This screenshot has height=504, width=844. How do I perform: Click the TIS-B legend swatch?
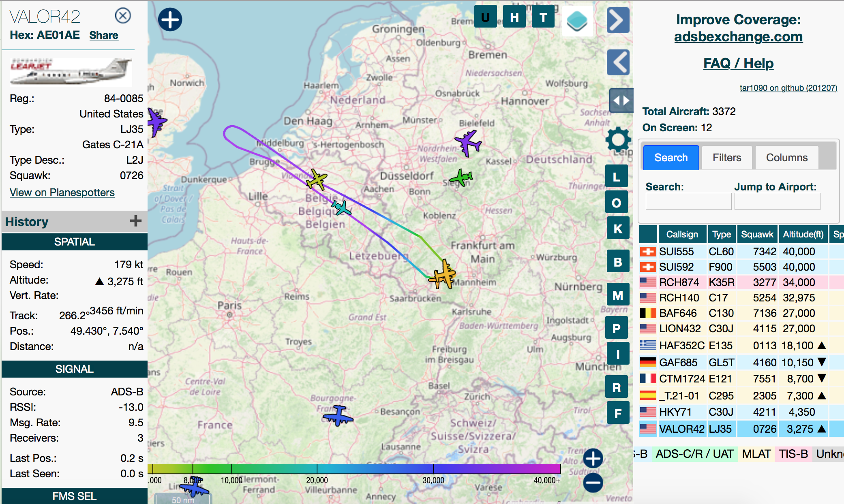793,454
